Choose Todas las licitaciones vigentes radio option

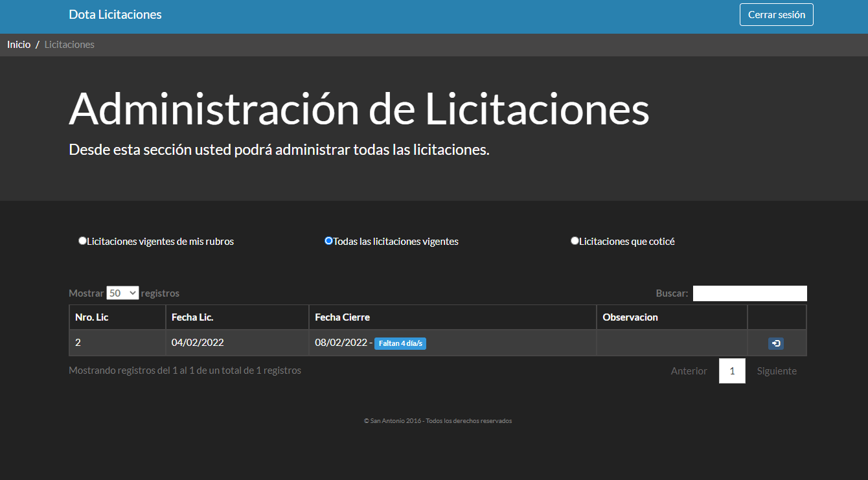click(328, 241)
